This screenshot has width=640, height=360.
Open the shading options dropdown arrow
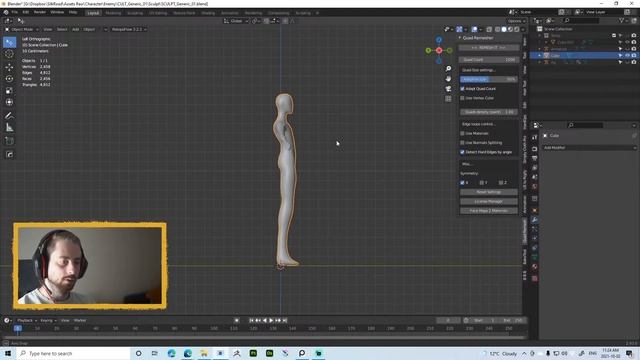[x=523, y=29]
